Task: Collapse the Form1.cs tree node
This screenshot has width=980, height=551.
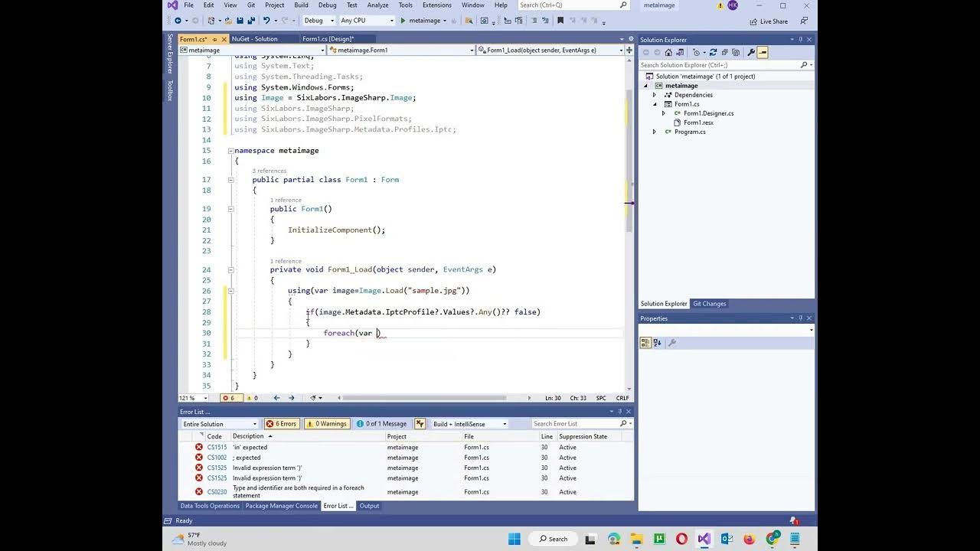Action: [x=655, y=104]
